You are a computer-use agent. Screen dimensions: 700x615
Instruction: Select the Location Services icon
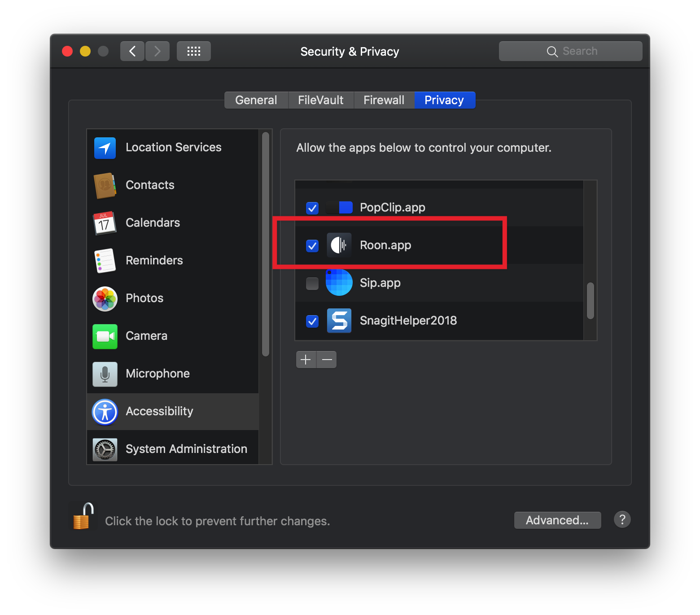(105, 148)
